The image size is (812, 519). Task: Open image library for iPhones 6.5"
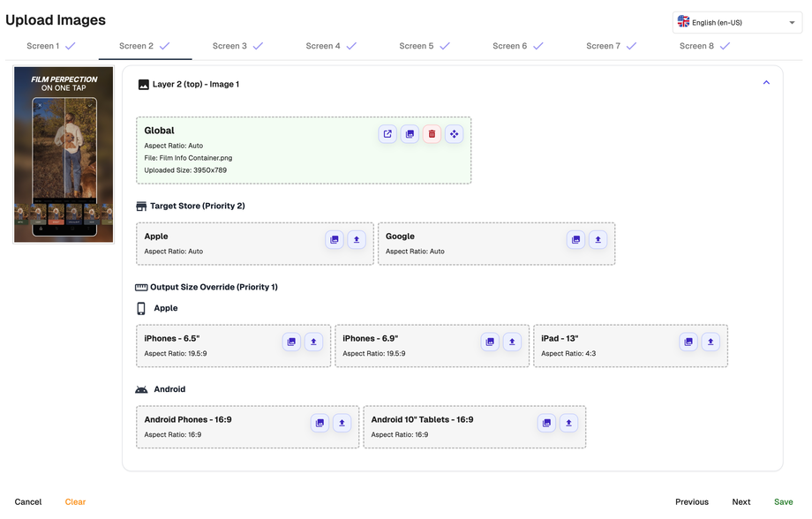point(291,342)
